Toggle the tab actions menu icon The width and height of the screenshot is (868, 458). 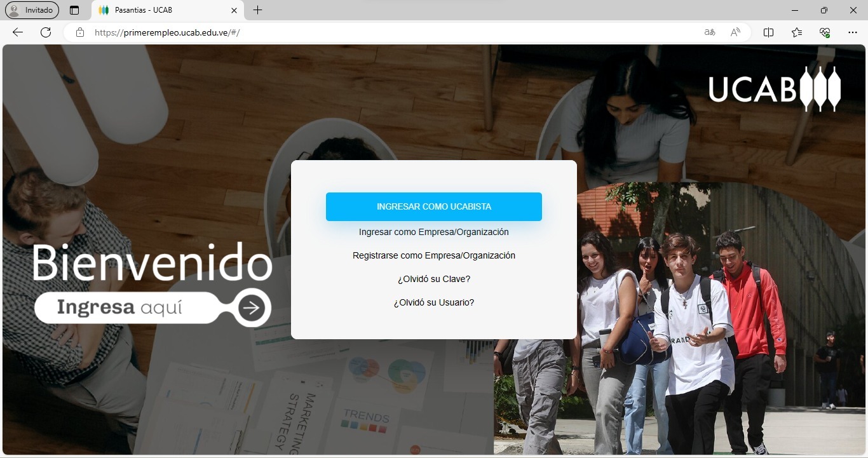point(74,10)
